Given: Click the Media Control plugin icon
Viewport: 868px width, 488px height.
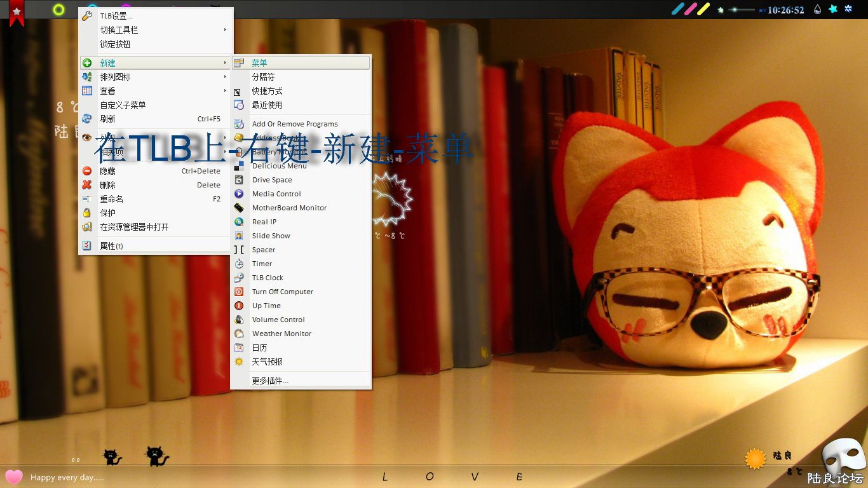Looking at the screenshot, I should (x=239, y=194).
